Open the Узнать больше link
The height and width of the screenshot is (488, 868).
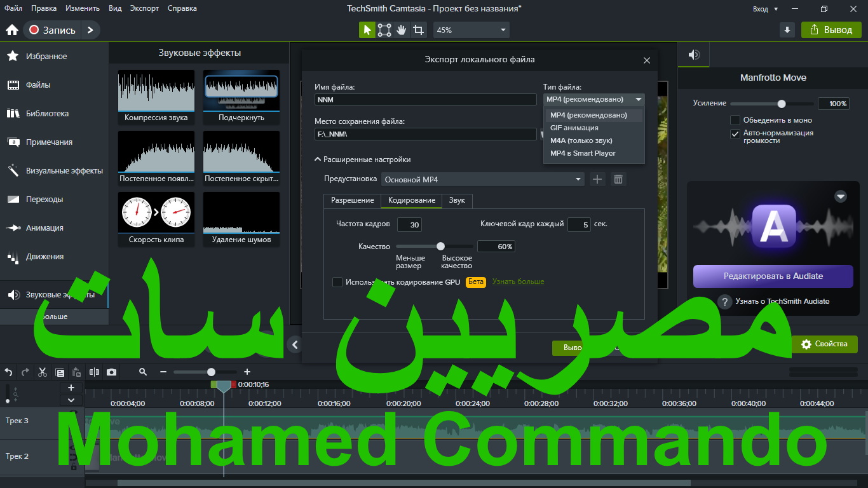tap(518, 281)
